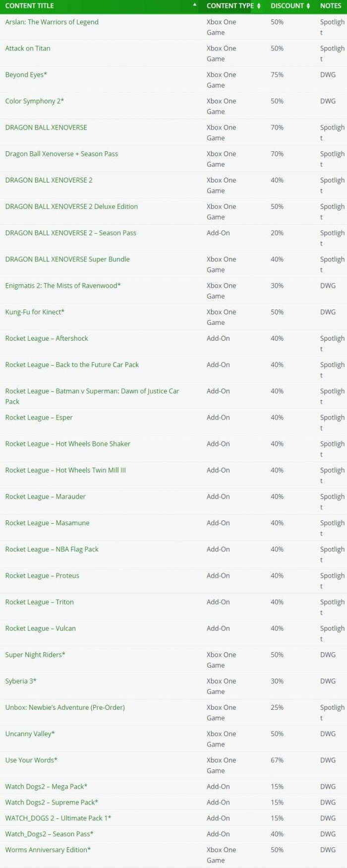Toggle Content Type column sort arrows
Image resolution: width=347 pixels, height=868 pixels.
pyautogui.click(x=258, y=6)
